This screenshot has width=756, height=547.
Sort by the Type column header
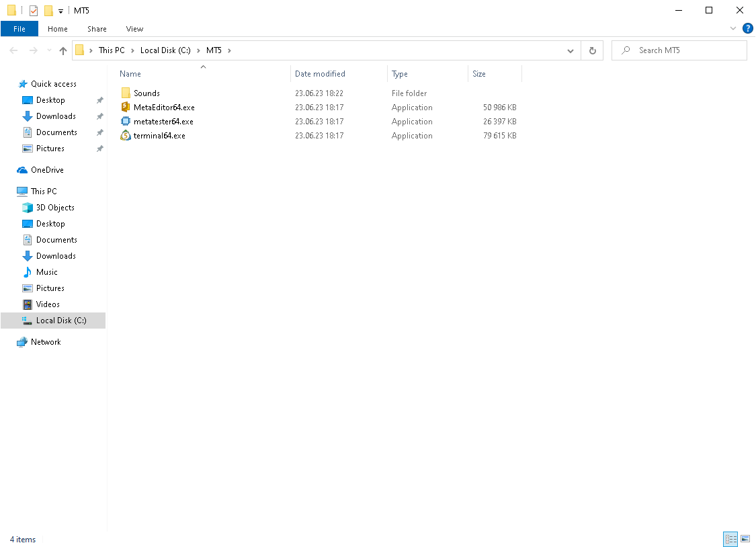[x=400, y=74]
